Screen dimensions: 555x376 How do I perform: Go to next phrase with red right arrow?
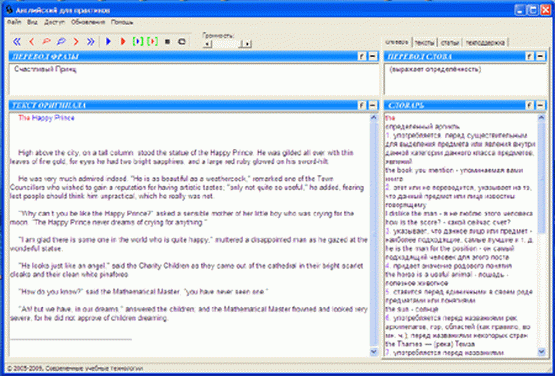click(x=76, y=42)
